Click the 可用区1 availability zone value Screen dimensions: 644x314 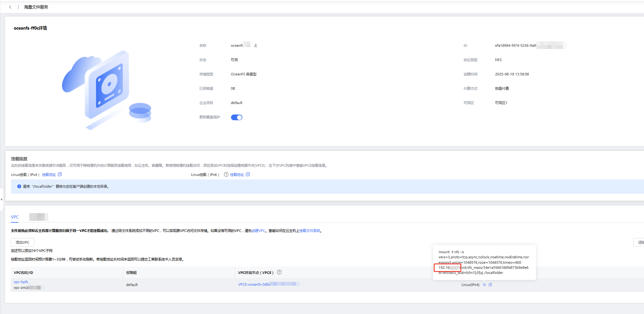[501, 103]
